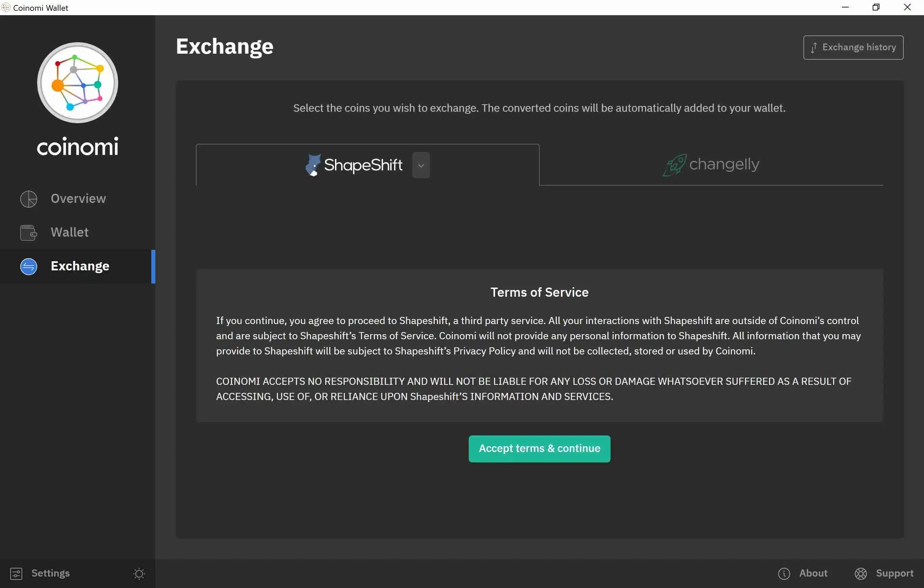Click the 'If you continue, you agree' paragraph
The image size is (924, 588).
point(538,336)
